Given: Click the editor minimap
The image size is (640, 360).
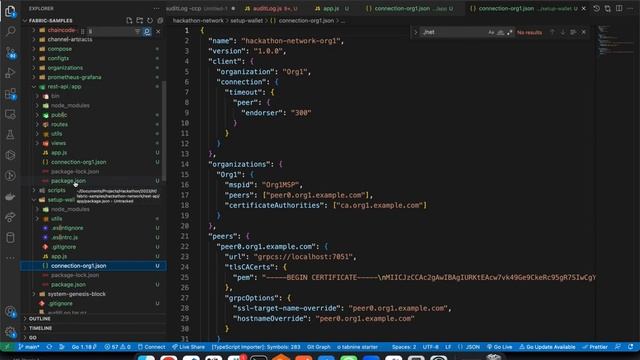Looking at the screenshot, I should click(616, 41).
